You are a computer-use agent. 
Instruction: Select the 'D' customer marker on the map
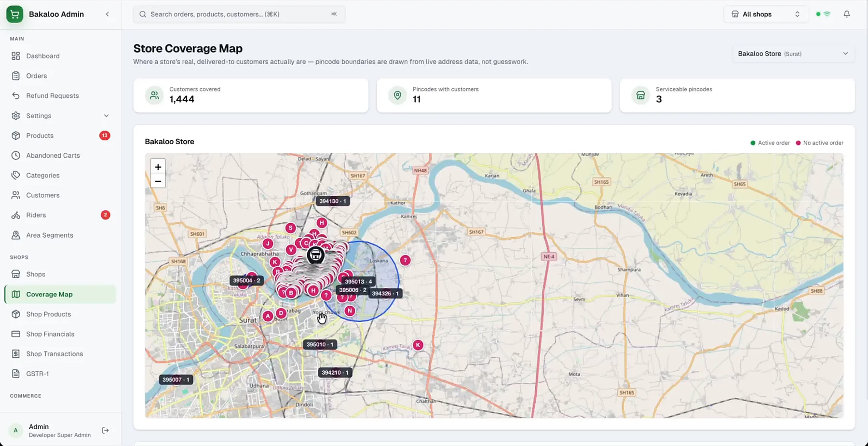pyautogui.click(x=281, y=313)
